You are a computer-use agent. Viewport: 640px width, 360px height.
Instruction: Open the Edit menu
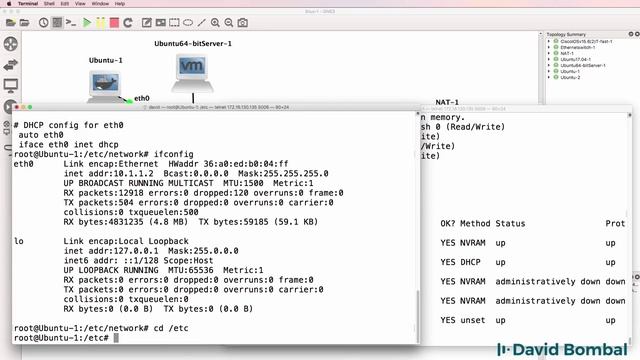pyautogui.click(x=64, y=4)
